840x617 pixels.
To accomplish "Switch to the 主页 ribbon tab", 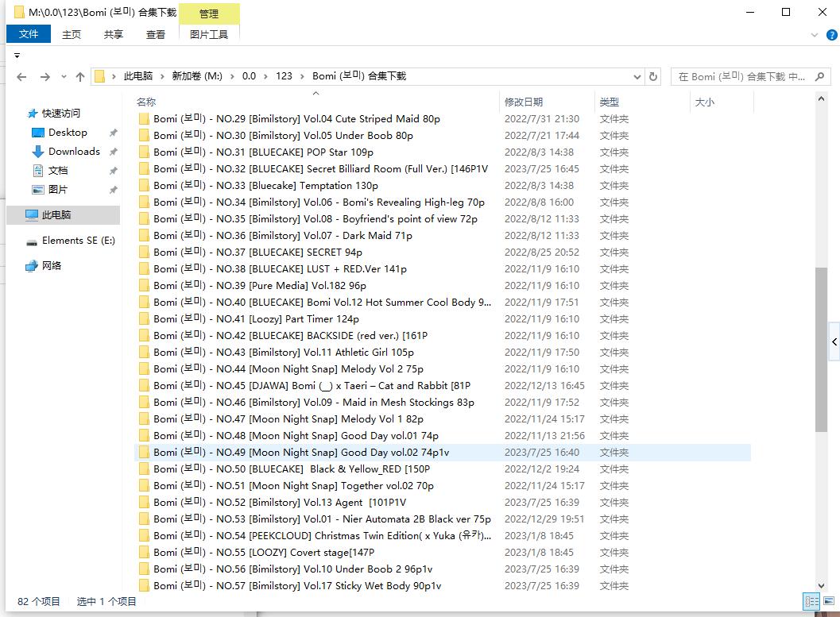I will (x=72, y=34).
